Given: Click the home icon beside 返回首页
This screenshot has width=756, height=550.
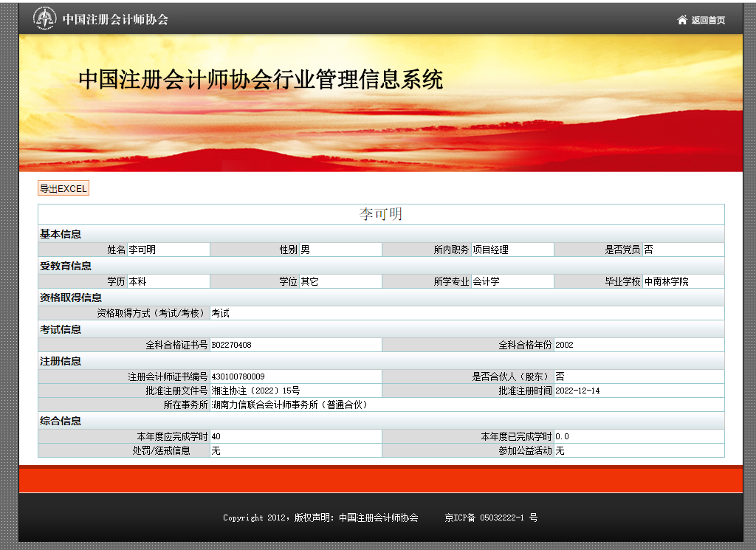Looking at the screenshot, I should [x=681, y=20].
